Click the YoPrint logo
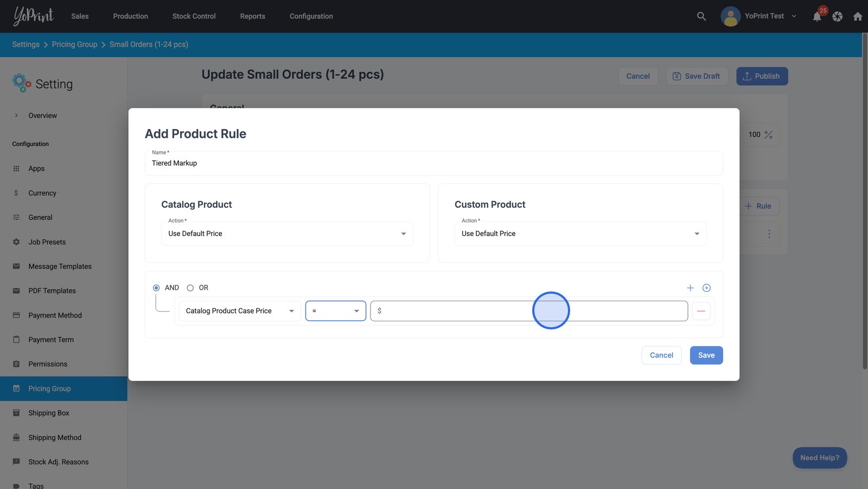The width and height of the screenshot is (868, 489). tap(34, 16)
